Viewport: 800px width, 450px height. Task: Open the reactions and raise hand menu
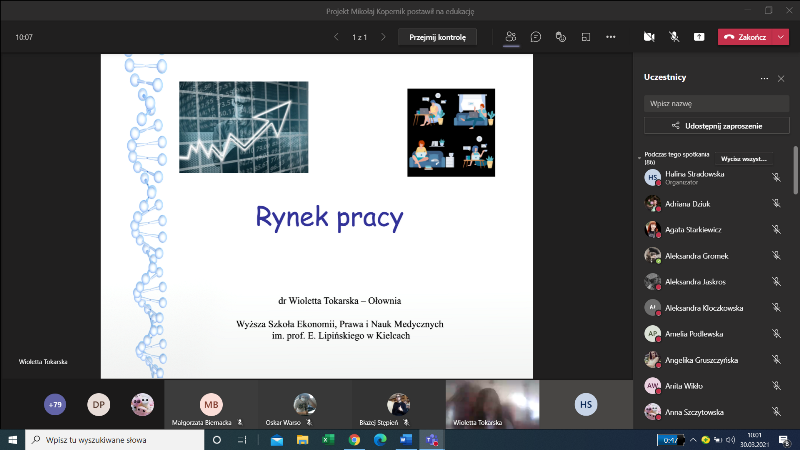pyautogui.click(x=561, y=37)
